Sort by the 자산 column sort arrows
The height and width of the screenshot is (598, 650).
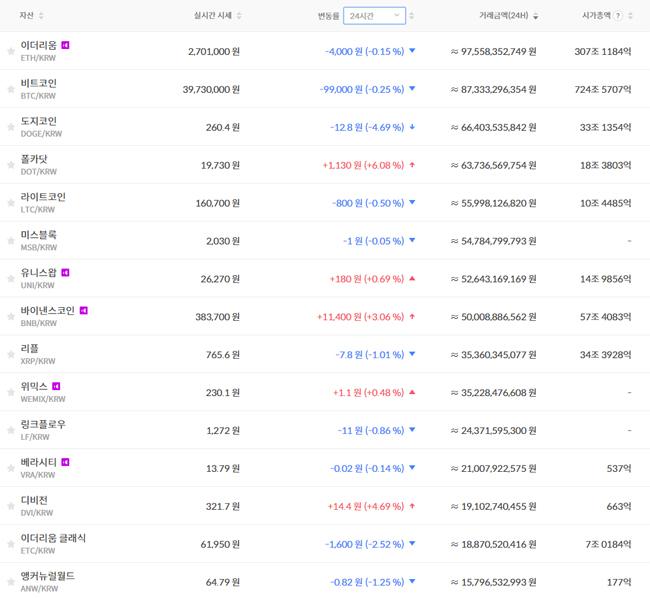pyautogui.click(x=41, y=16)
